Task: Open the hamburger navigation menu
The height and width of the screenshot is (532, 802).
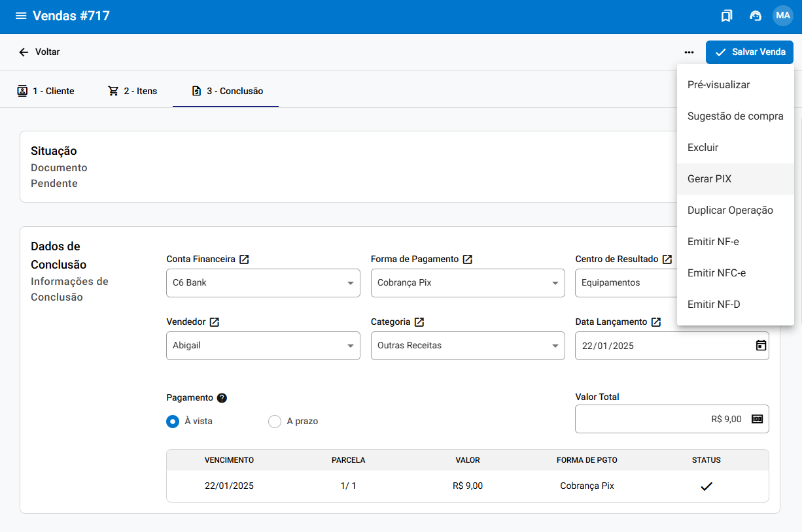Action: 21,16
